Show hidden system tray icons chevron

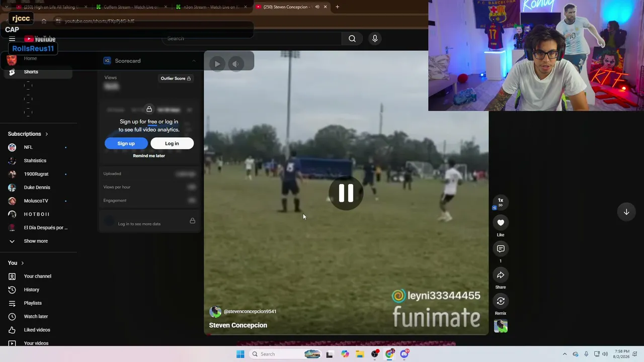tap(565, 354)
